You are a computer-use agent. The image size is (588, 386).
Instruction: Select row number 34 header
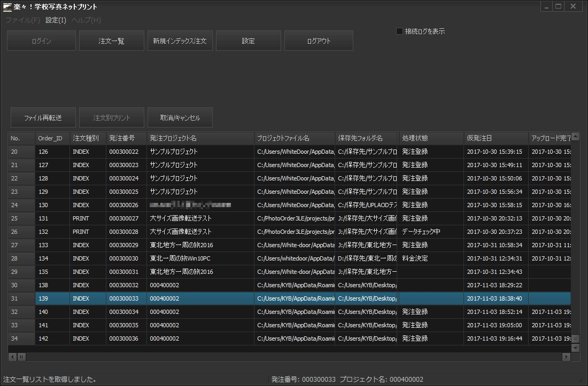click(22, 338)
